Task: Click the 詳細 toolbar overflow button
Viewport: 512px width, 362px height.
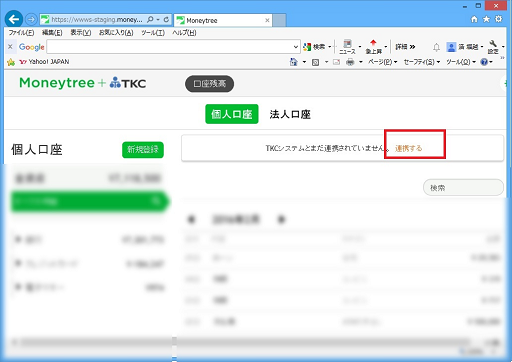Action: (405, 47)
